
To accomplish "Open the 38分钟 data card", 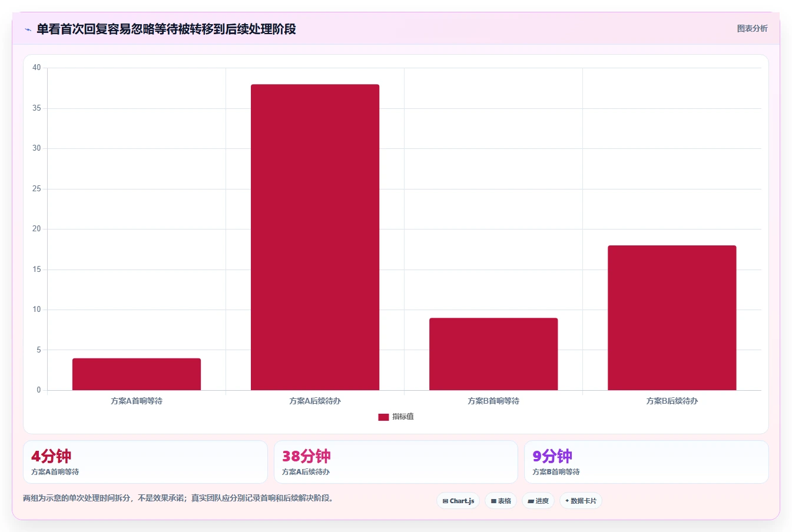I will click(x=396, y=462).
